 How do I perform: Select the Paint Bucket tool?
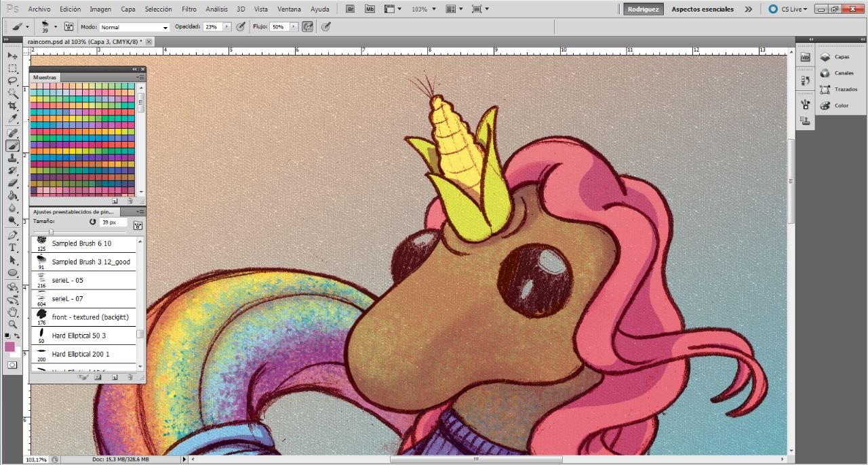(12, 195)
